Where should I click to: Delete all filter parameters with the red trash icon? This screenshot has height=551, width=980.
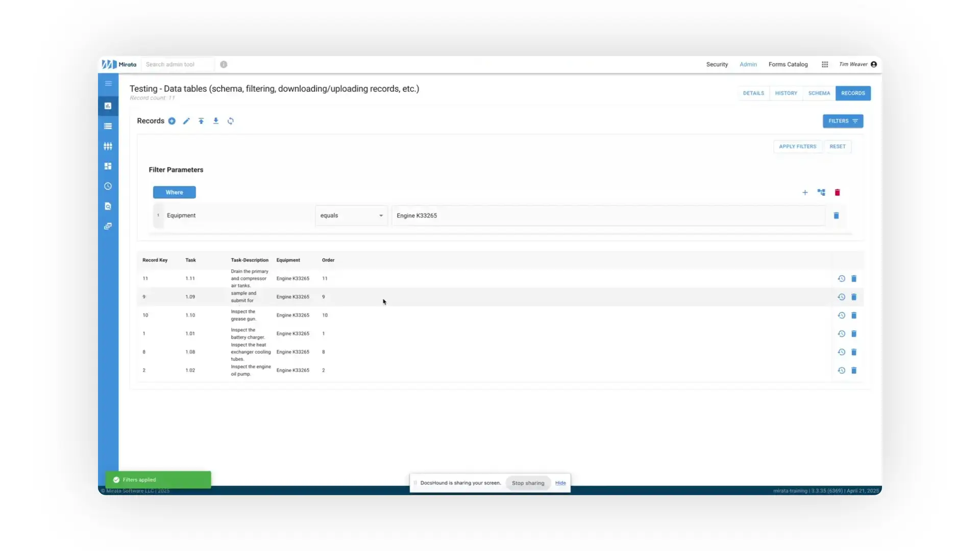pos(838,192)
